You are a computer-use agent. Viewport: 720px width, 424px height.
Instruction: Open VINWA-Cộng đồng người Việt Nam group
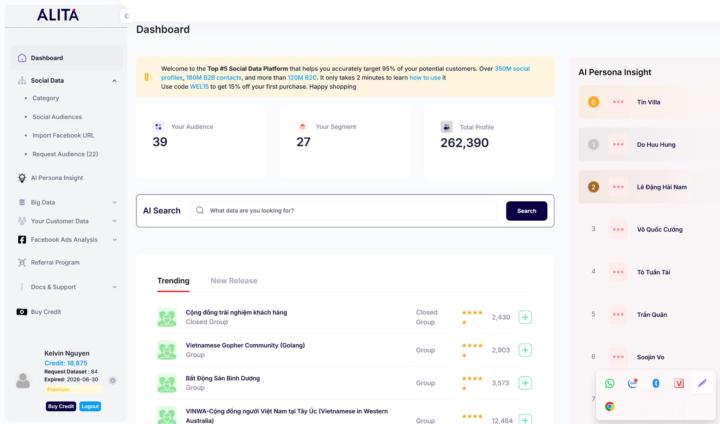[x=287, y=415]
